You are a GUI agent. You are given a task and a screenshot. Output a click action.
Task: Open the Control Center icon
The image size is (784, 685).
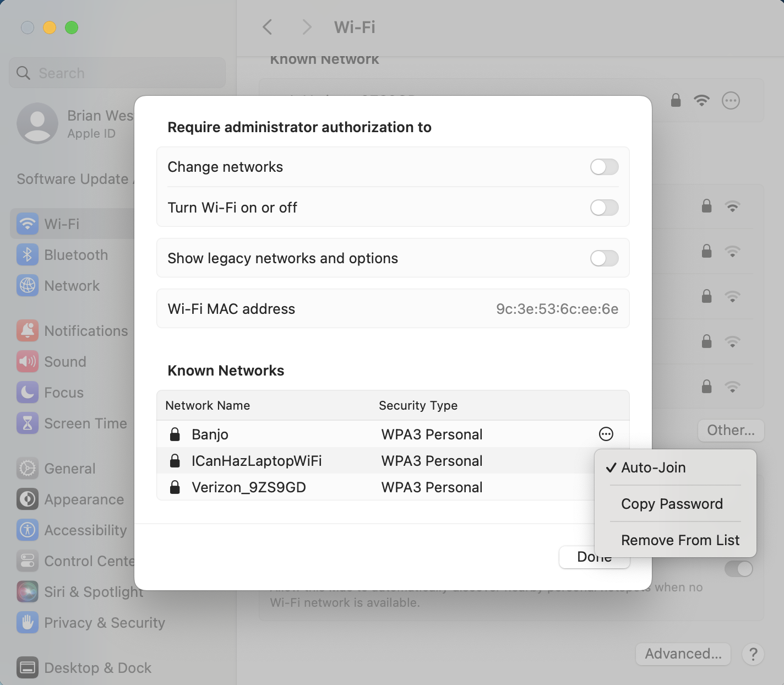[x=28, y=561]
